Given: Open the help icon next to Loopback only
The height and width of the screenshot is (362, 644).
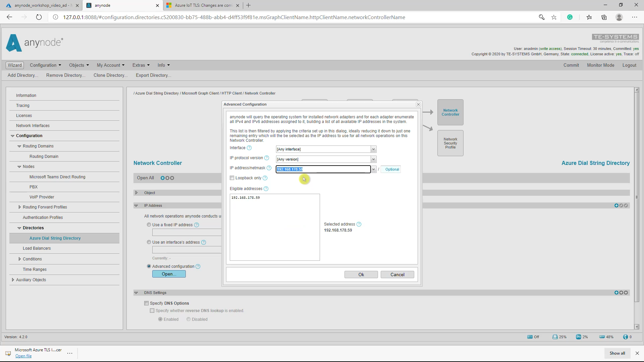Looking at the screenshot, I should point(265,178).
